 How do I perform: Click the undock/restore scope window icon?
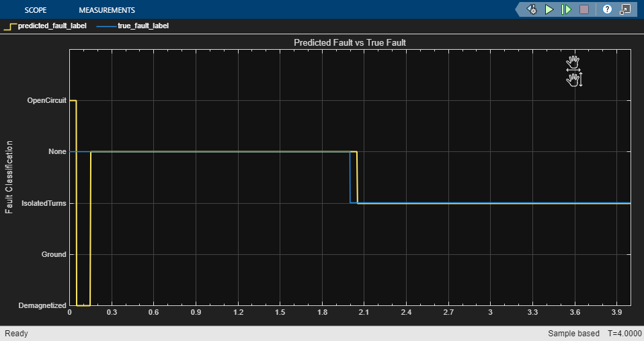point(625,9)
